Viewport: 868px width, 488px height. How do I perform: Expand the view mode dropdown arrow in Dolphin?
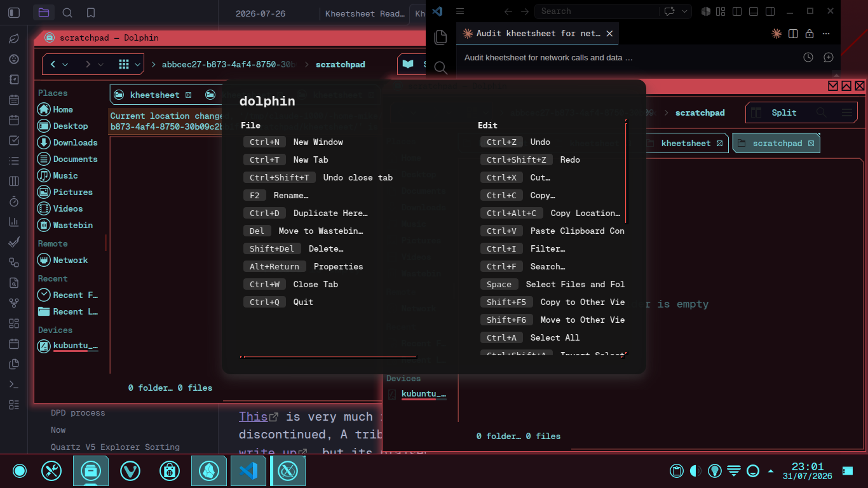137,64
